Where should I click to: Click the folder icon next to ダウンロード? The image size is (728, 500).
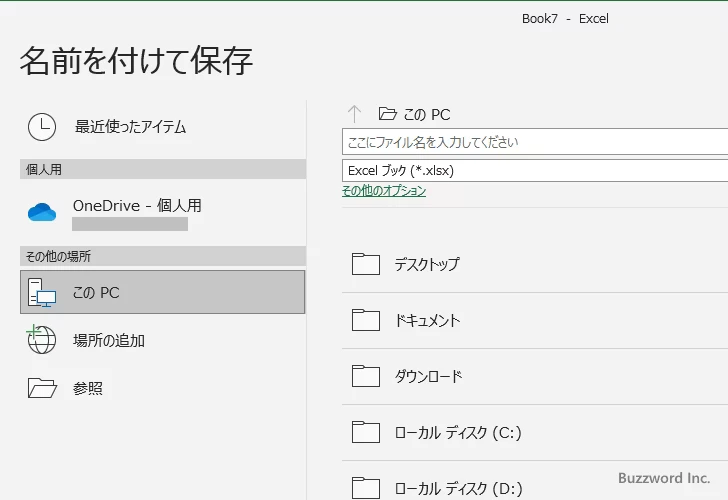(366, 376)
